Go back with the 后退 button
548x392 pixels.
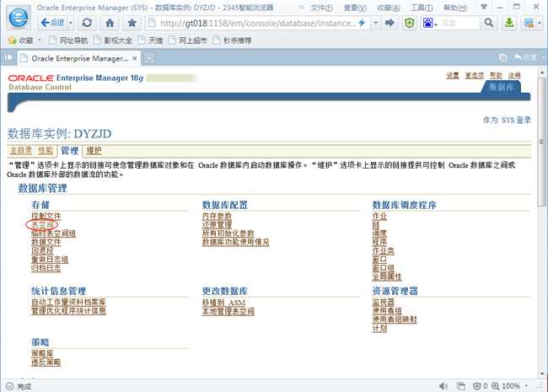(53, 23)
